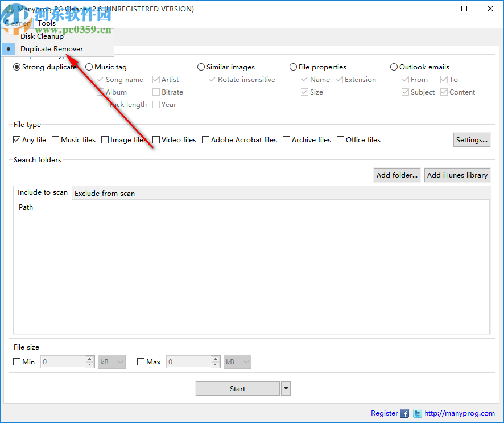
Task: Enable the Office files file type
Action: pos(340,139)
